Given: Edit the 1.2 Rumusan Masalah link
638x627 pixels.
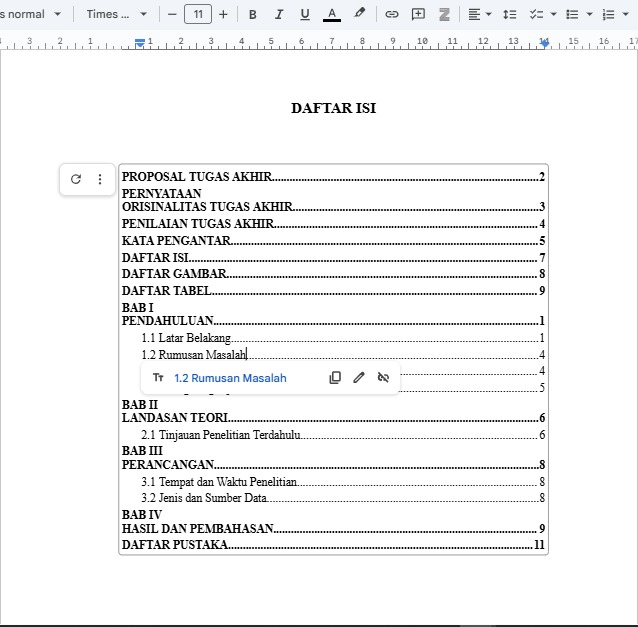Looking at the screenshot, I should click(359, 378).
